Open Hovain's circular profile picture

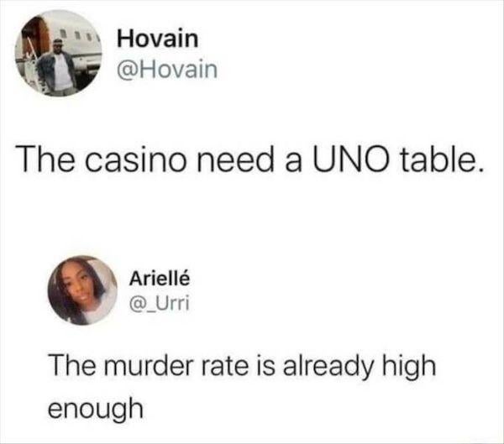click(58, 53)
